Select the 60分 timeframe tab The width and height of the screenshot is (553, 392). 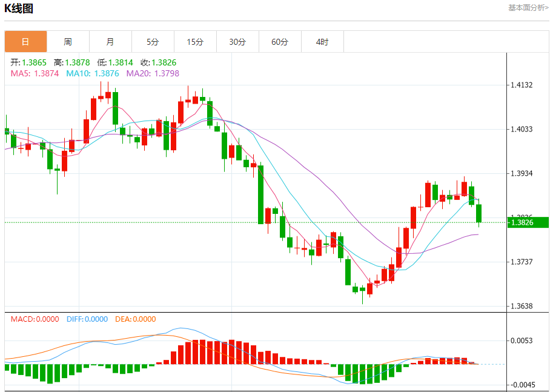point(280,42)
